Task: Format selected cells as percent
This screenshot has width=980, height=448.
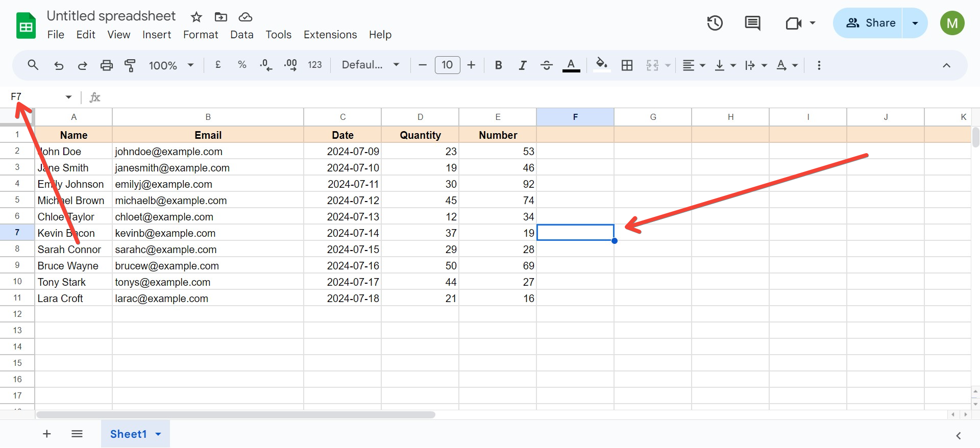Action: 242,65
